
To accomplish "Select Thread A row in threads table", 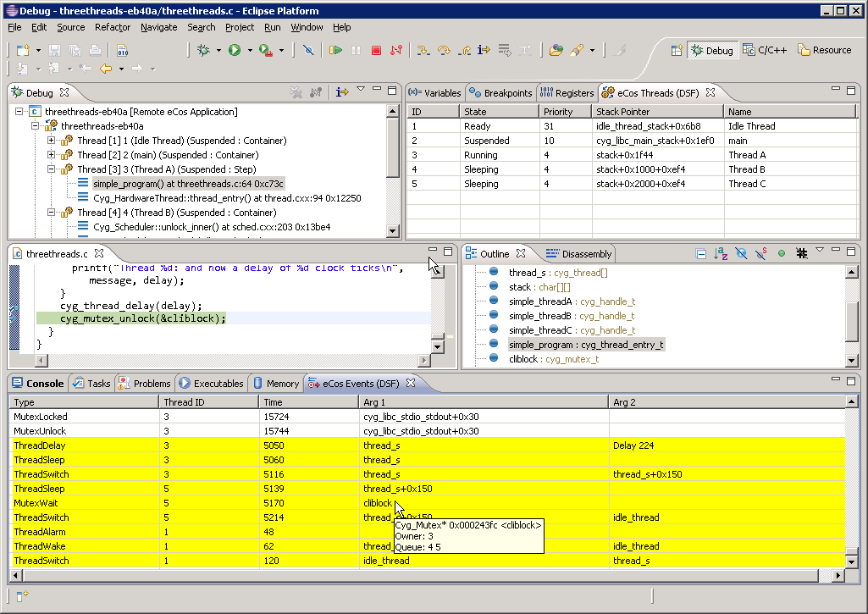I will tap(633, 155).
